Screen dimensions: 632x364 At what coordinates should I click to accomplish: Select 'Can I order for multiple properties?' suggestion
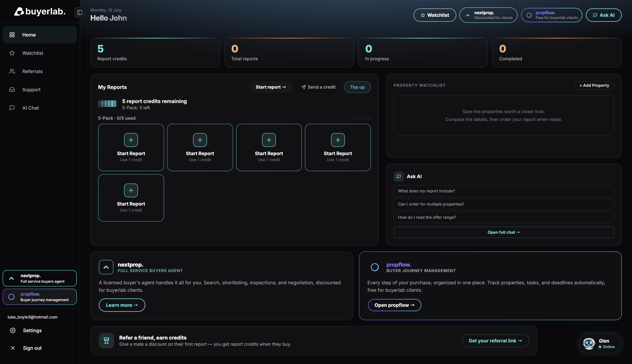pyautogui.click(x=504, y=204)
